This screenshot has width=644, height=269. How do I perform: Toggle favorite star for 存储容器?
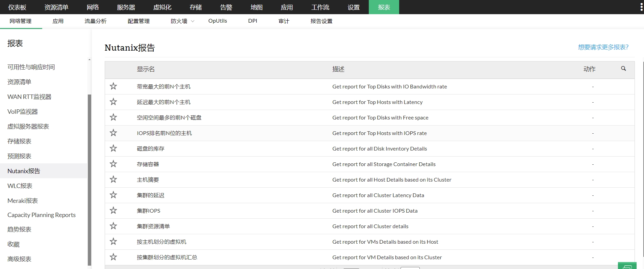pos(113,164)
